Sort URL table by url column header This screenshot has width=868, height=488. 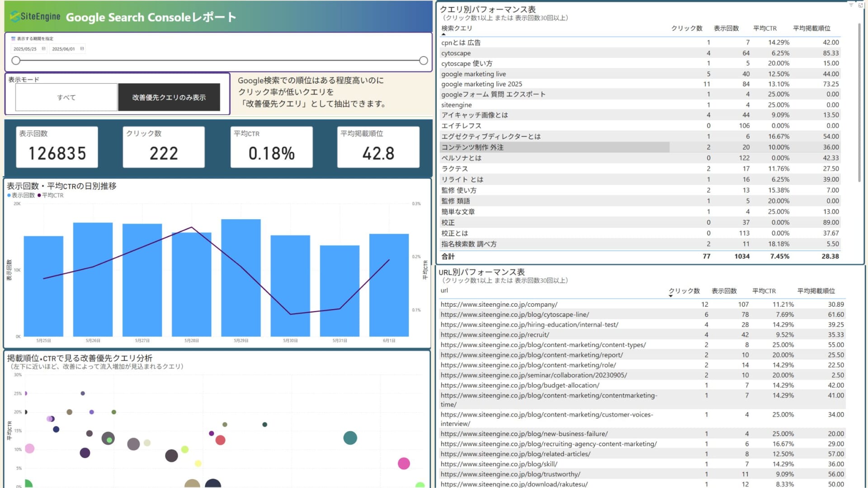pyautogui.click(x=444, y=291)
